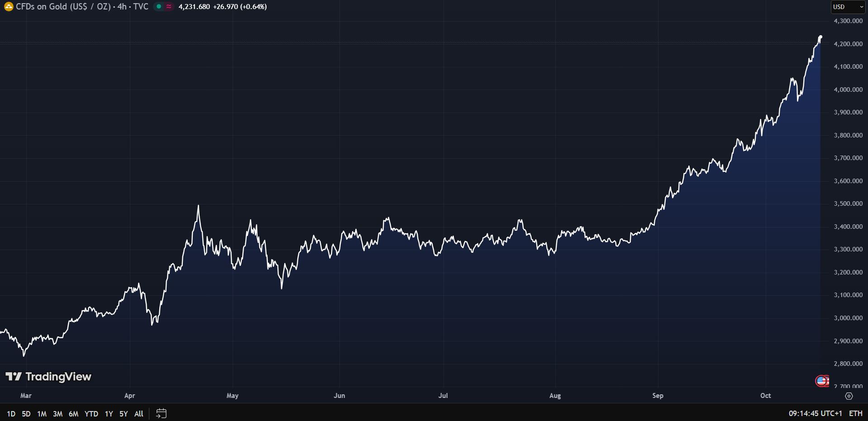Enable the YTD range view
This screenshot has width=868, height=421.
tap(91, 413)
